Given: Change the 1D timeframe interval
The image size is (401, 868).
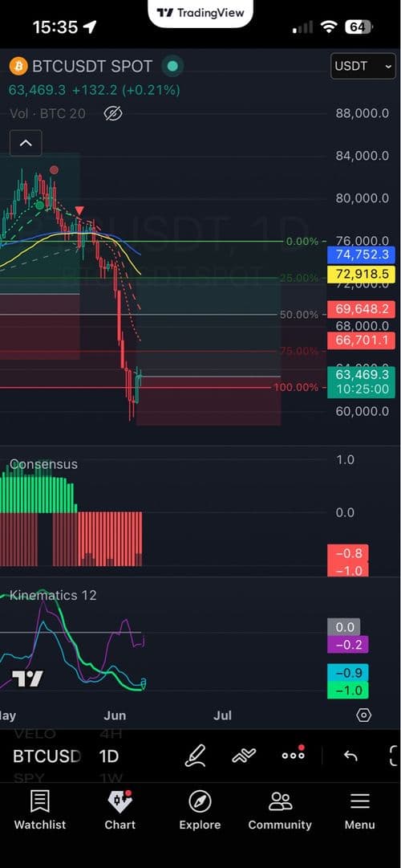Looking at the screenshot, I should (109, 756).
